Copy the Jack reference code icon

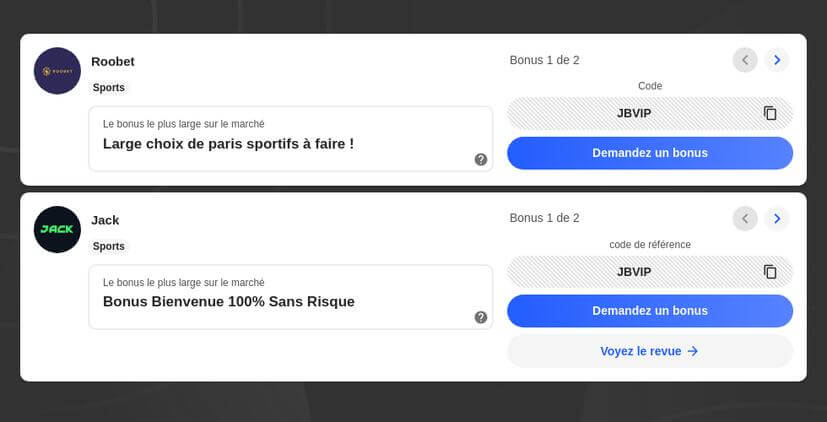tap(770, 272)
